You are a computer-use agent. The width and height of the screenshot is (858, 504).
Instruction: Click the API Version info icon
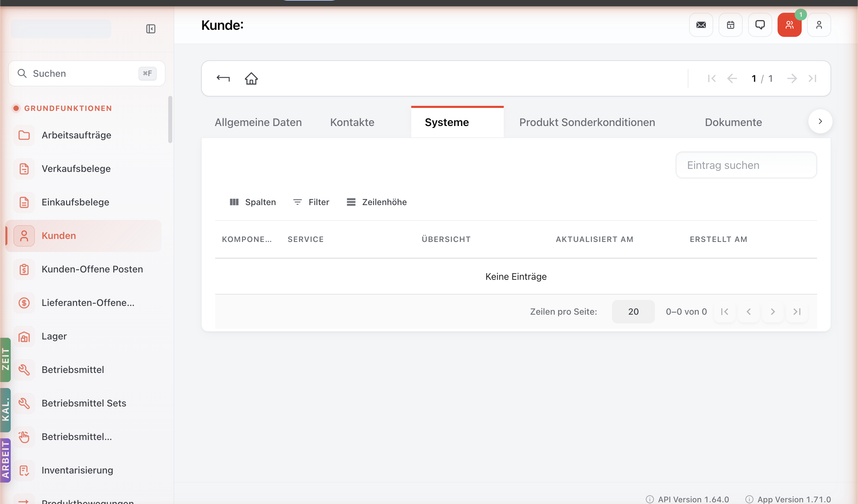click(650, 499)
